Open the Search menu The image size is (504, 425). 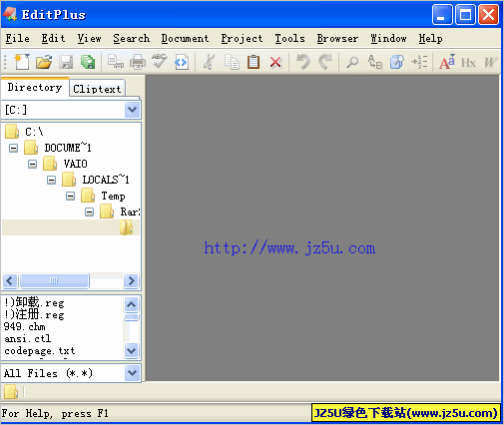pyautogui.click(x=132, y=39)
